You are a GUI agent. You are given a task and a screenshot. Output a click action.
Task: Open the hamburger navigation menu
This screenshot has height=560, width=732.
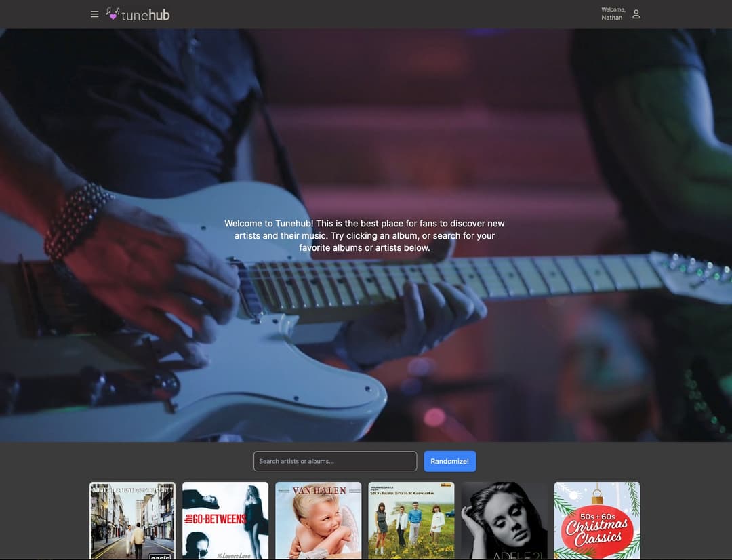pos(94,14)
